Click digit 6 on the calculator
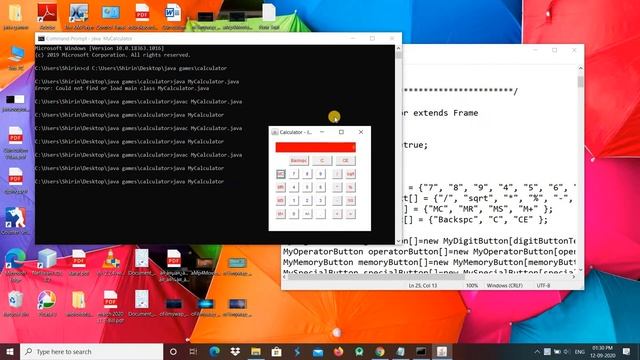The height and width of the screenshot is (360, 640). tap(321, 187)
